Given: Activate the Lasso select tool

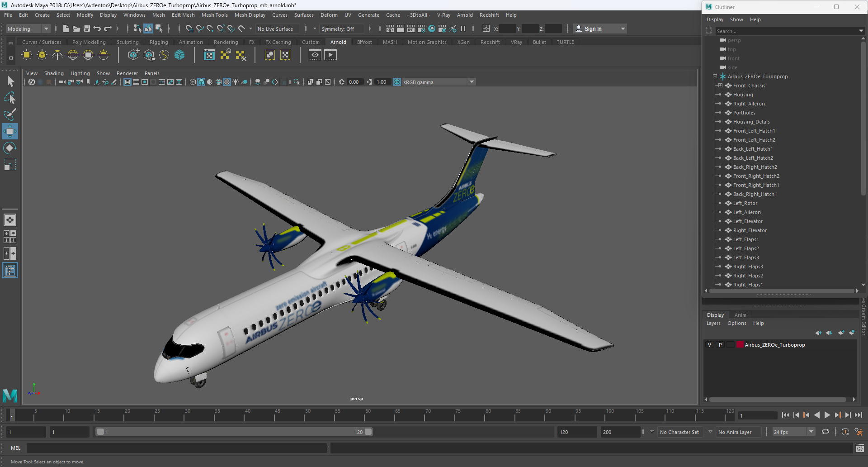Looking at the screenshot, I should (10, 98).
